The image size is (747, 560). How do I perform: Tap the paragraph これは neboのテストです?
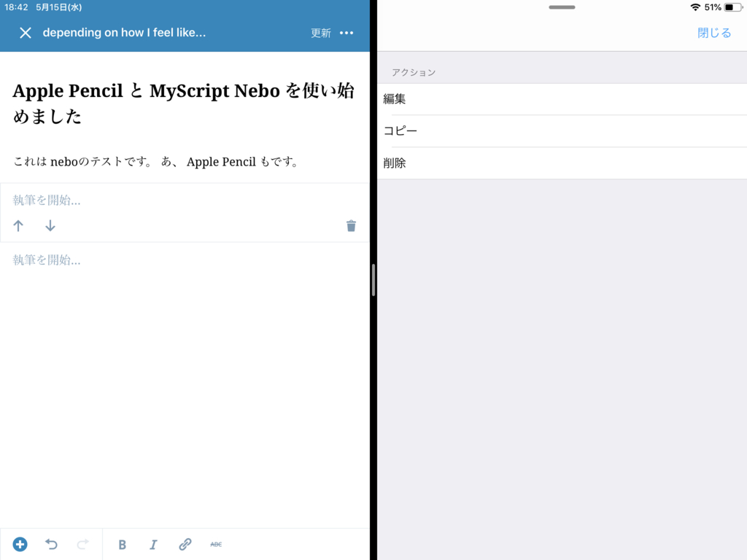point(156,162)
